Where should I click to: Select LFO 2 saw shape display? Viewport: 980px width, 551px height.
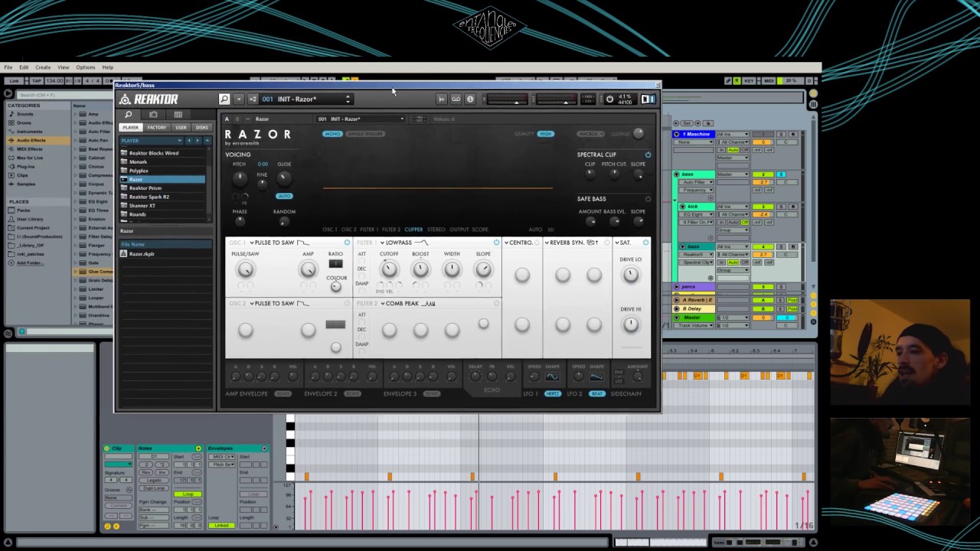(596, 377)
